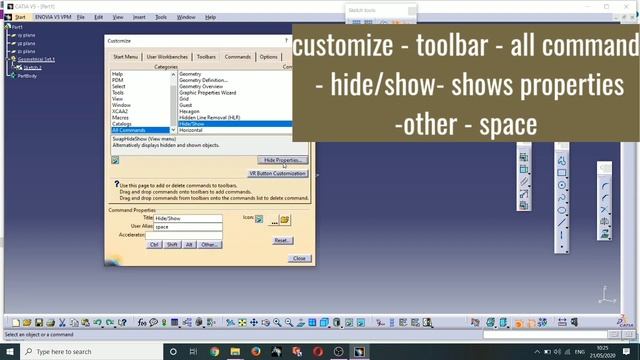Click the Print icon in bottom toolbar
This screenshot has height=360, width=640.
51,323
